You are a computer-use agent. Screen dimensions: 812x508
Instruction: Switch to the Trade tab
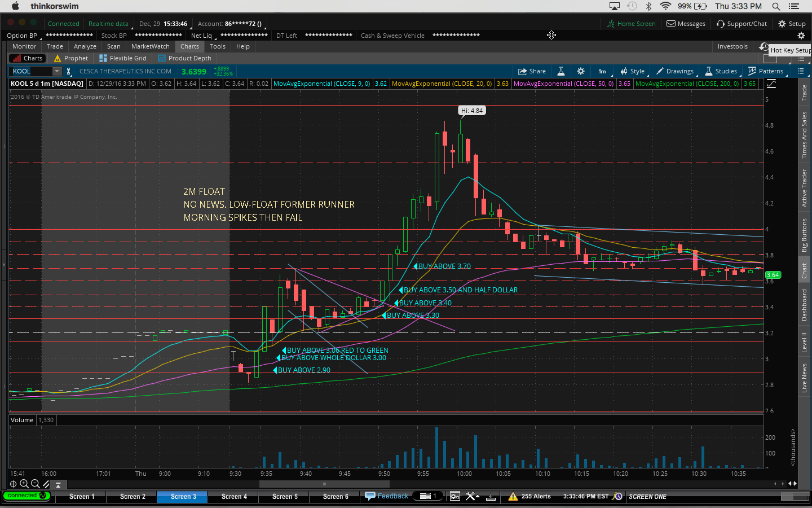[x=55, y=46]
